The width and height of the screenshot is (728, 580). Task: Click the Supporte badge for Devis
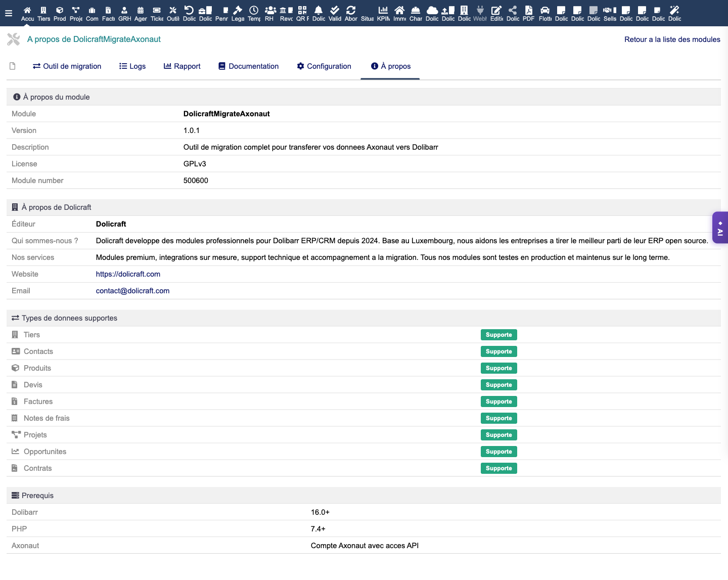tap(498, 385)
